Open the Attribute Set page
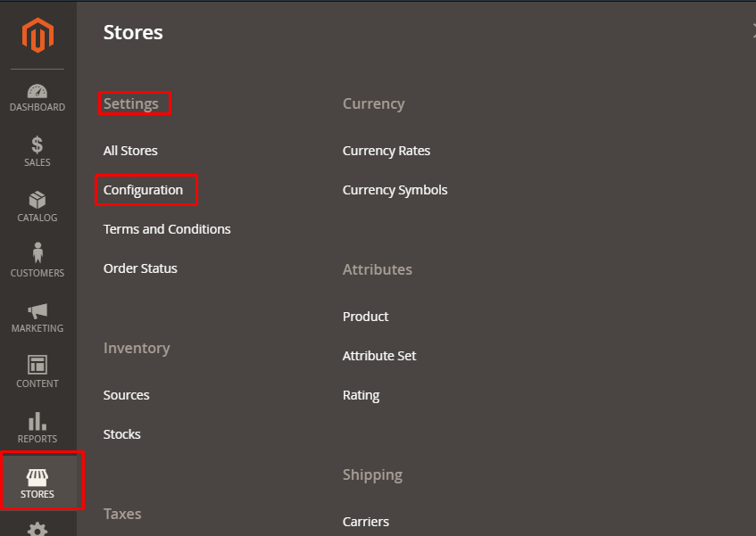756x536 pixels. 379,356
